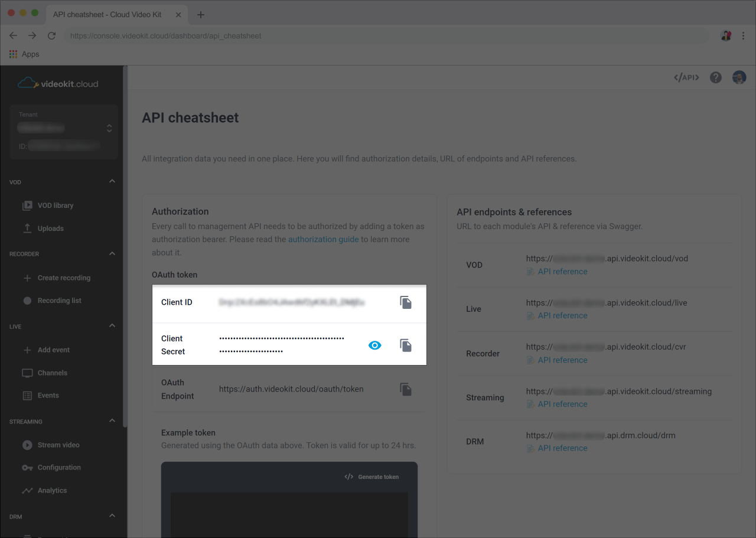Open Channels in sidebar
The image size is (756, 538).
click(x=45, y=373)
